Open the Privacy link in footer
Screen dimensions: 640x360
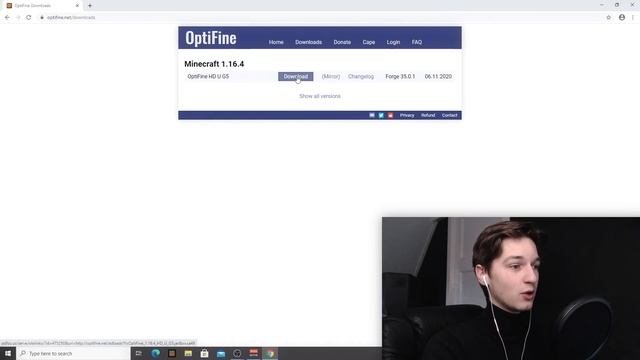click(x=407, y=116)
